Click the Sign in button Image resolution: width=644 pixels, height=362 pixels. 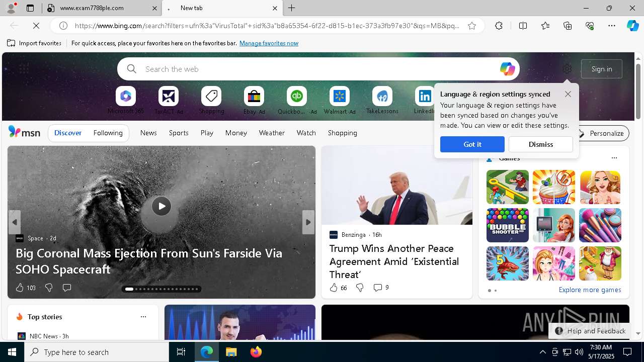pos(602,69)
